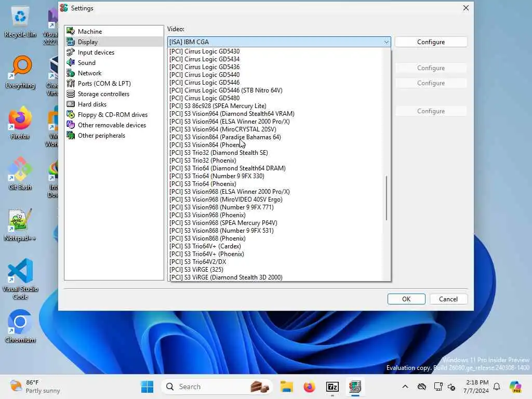
Task: Select S3 Trio64 (Number 9 9FX 330)
Action: (x=275, y=176)
